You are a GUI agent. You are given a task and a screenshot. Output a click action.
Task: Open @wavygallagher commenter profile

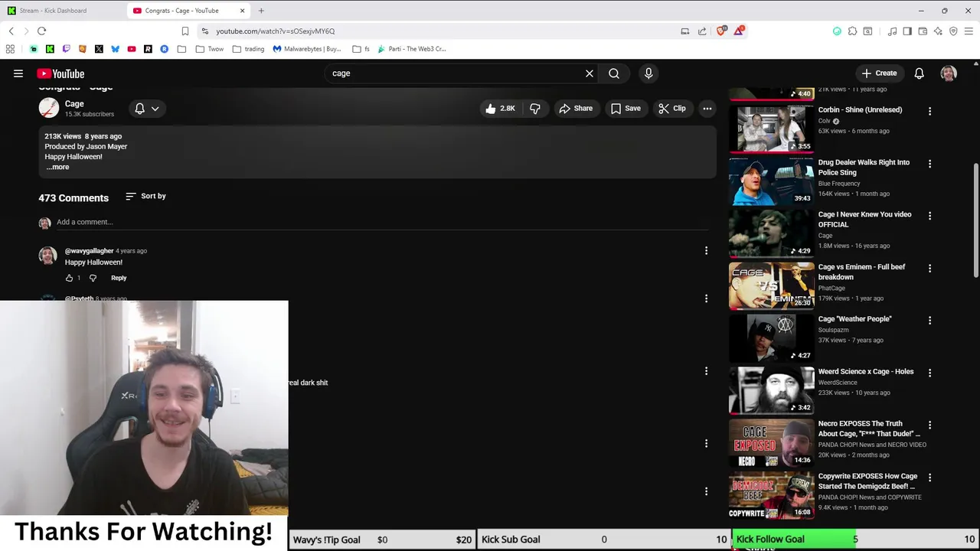tap(89, 251)
